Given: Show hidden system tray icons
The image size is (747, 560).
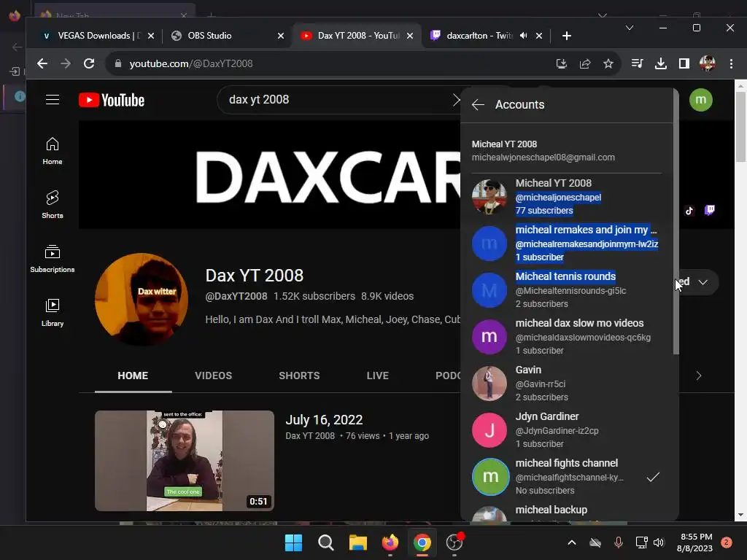Looking at the screenshot, I should [x=572, y=542].
